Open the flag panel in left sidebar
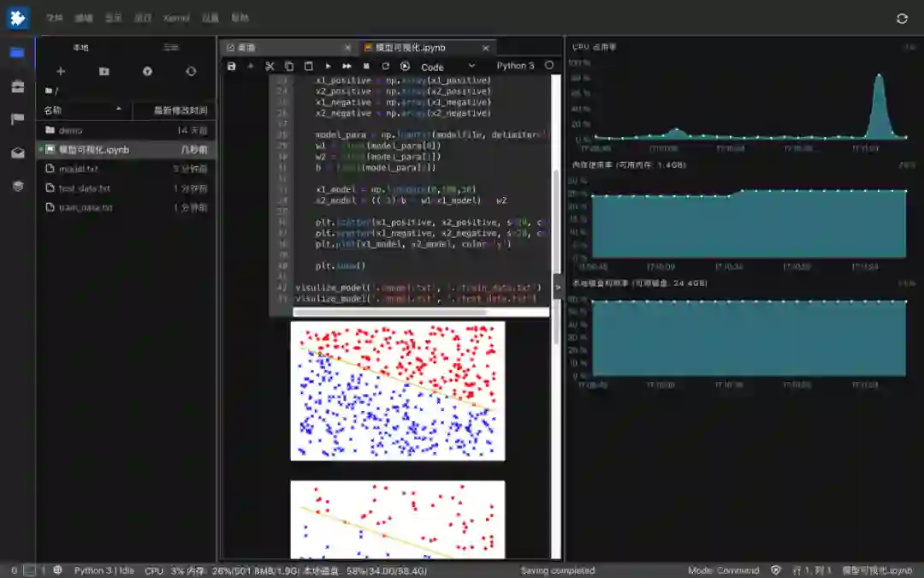 point(17,119)
